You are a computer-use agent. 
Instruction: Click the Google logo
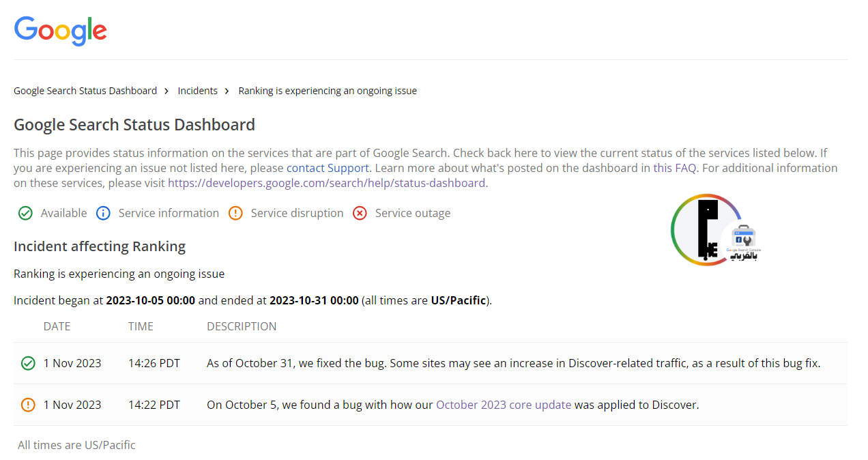tap(60, 31)
